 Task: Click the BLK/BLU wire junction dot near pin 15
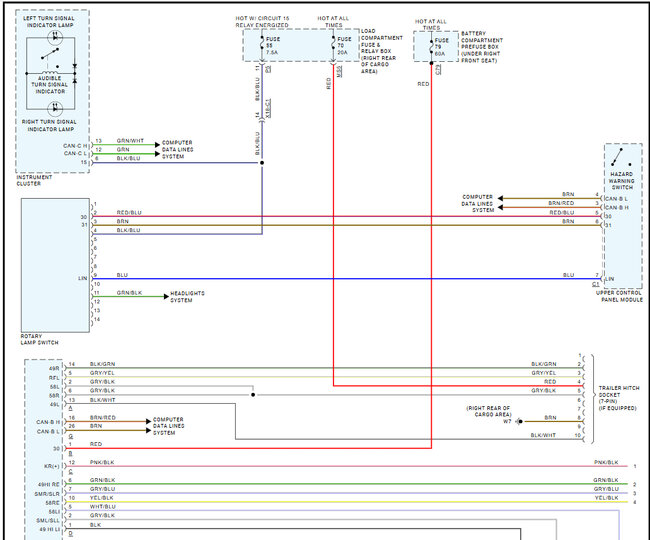[262, 161]
